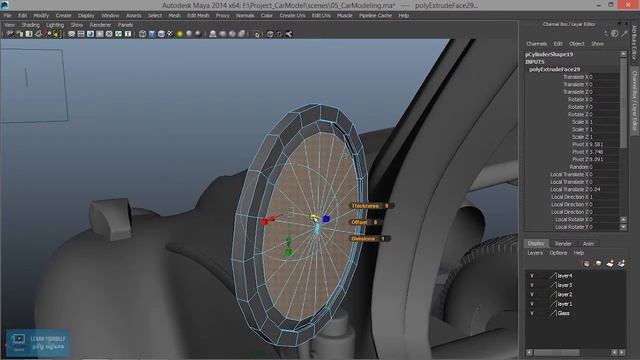This screenshot has width=640, height=360.
Task: Toggle visibility V of Glass layer
Action: 532,313
